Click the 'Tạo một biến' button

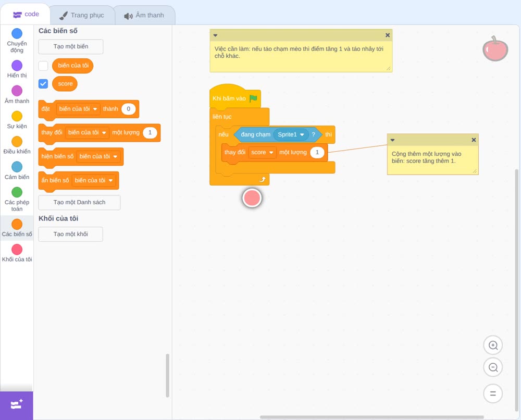pyautogui.click(x=71, y=46)
